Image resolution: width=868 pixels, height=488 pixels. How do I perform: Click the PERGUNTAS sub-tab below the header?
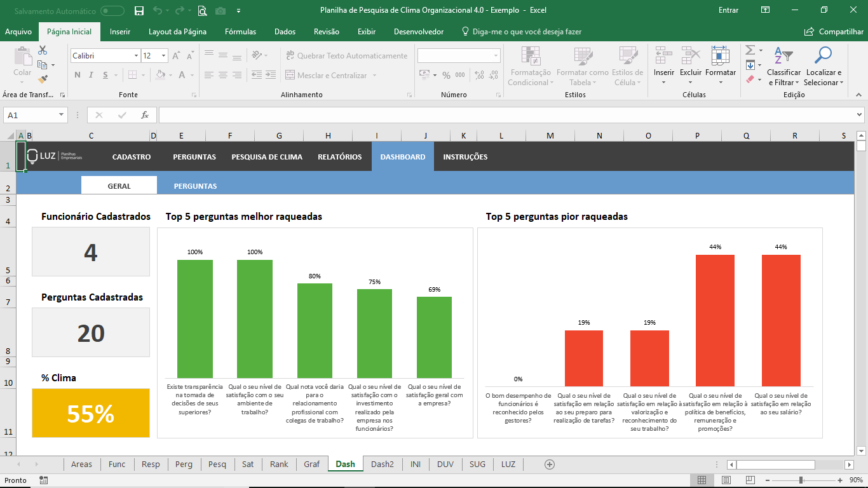click(195, 186)
